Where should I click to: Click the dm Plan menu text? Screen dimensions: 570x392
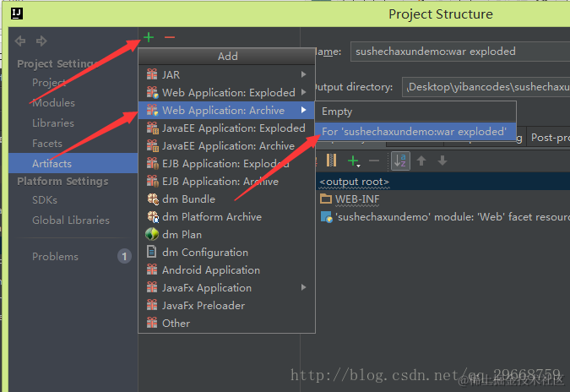(182, 235)
